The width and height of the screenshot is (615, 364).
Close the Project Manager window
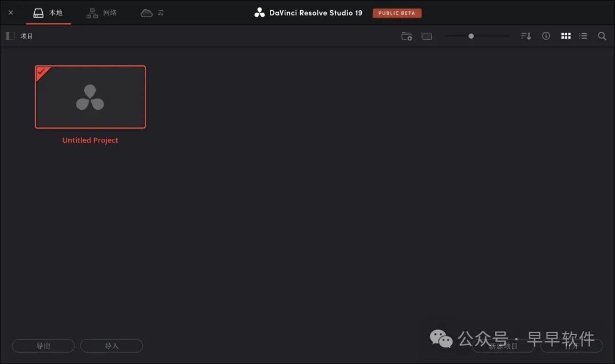[11, 13]
